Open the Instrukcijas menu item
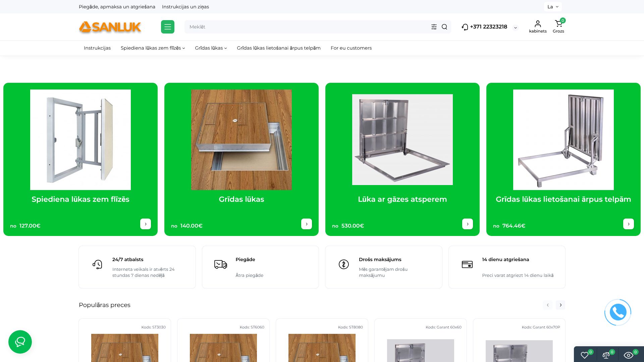This screenshot has height=362, width=644. (x=97, y=48)
